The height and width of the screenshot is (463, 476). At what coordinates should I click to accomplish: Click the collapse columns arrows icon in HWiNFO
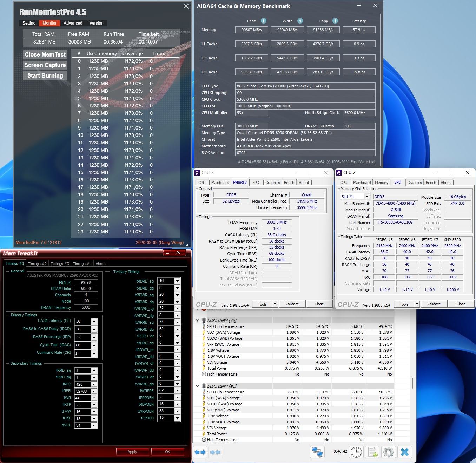tap(215, 452)
